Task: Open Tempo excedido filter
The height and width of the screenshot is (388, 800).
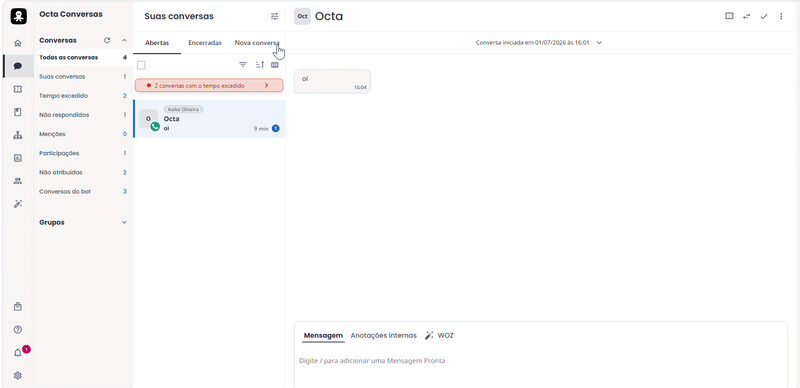Action: point(83,95)
